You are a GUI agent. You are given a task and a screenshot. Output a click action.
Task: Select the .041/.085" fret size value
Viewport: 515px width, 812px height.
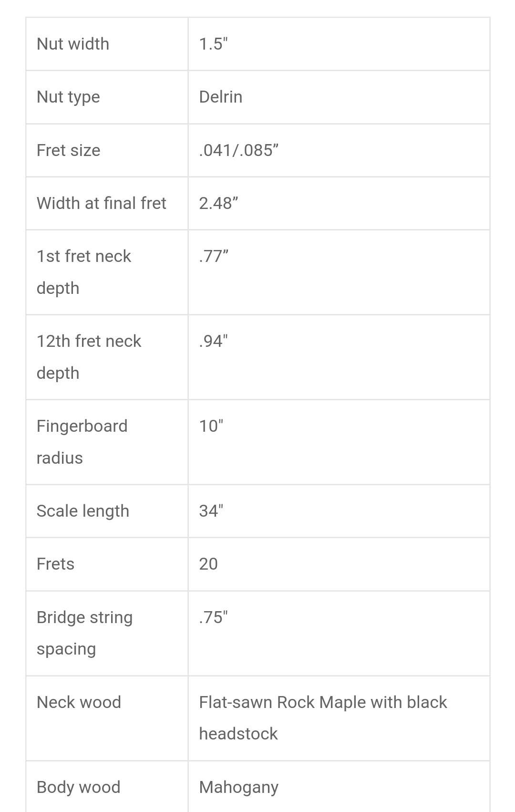(x=238, y=150)
